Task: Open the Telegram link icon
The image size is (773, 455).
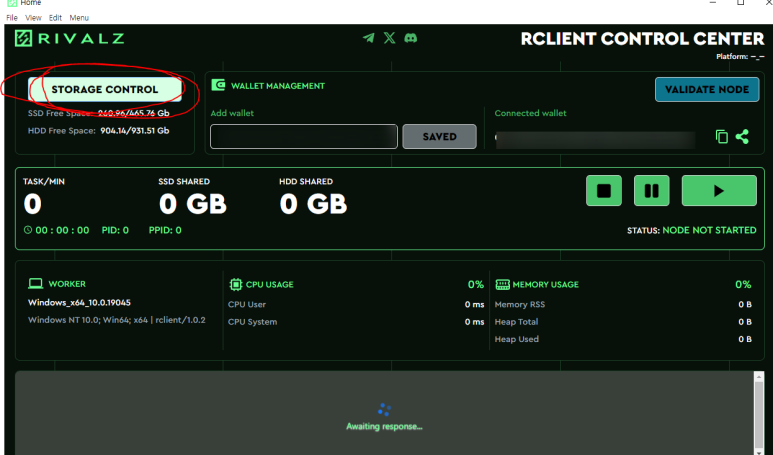Action: (x=368, y=38)
